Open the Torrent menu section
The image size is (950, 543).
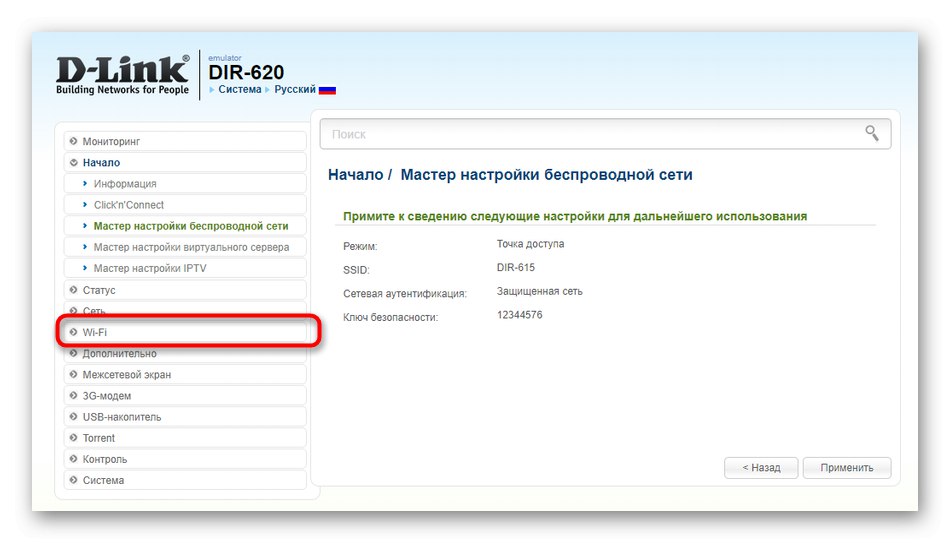point(185,438)
